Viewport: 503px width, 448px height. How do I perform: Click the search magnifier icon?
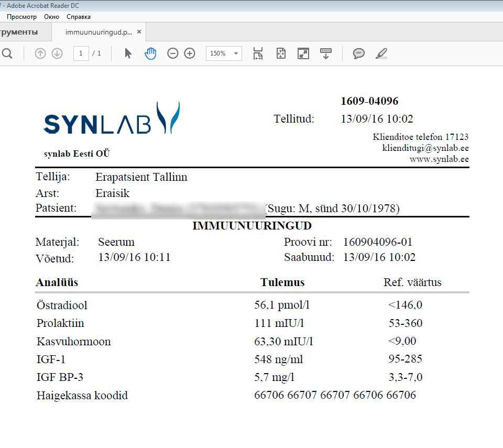click(x=7, y=53)
